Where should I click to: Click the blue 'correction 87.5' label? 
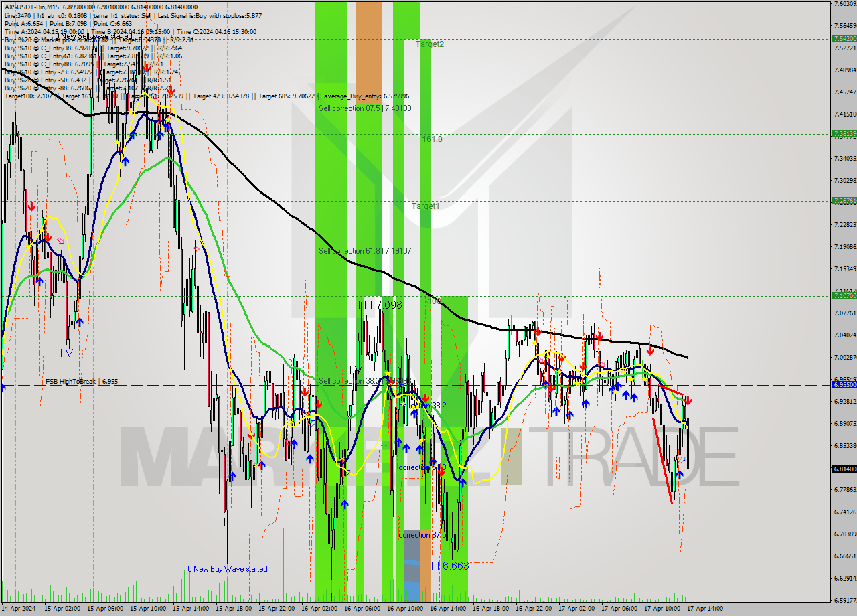coord(423,535)
